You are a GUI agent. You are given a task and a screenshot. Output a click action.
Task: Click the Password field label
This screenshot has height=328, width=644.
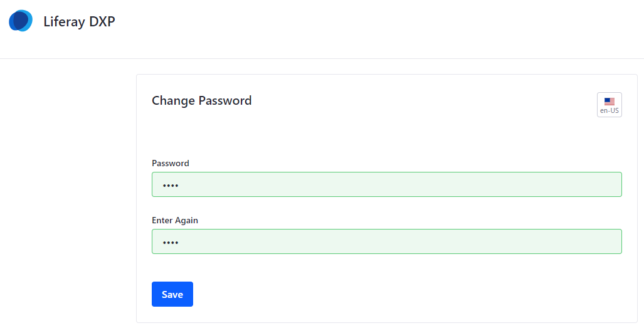coord(170,163)
